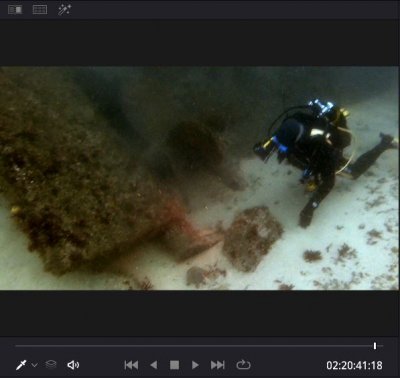The width and height of the screenshot is (400, 378).
Task: Click the middle of the scrubber bar
Action: coord(199,346)
